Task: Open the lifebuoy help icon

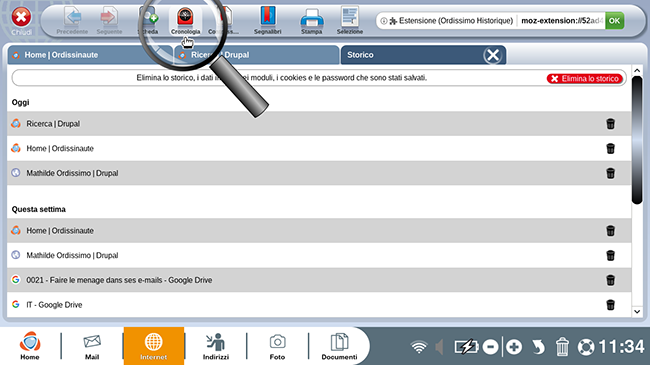Action: [x=586, y=347]
